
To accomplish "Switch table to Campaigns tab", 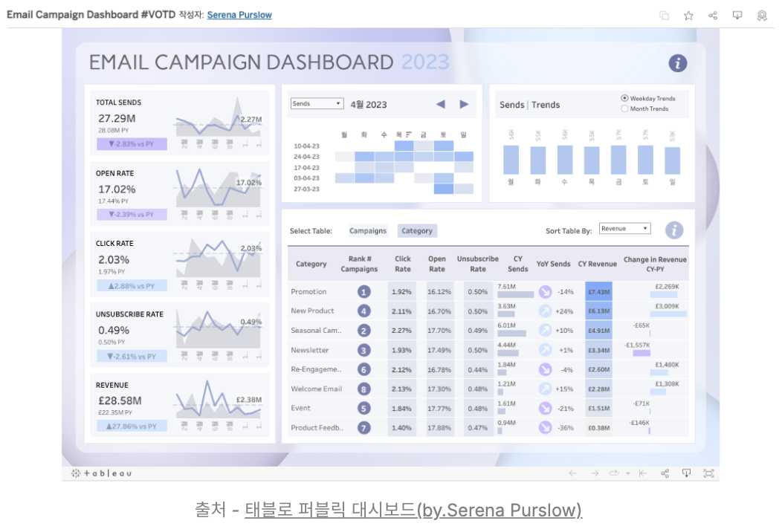I will point(367,231).
